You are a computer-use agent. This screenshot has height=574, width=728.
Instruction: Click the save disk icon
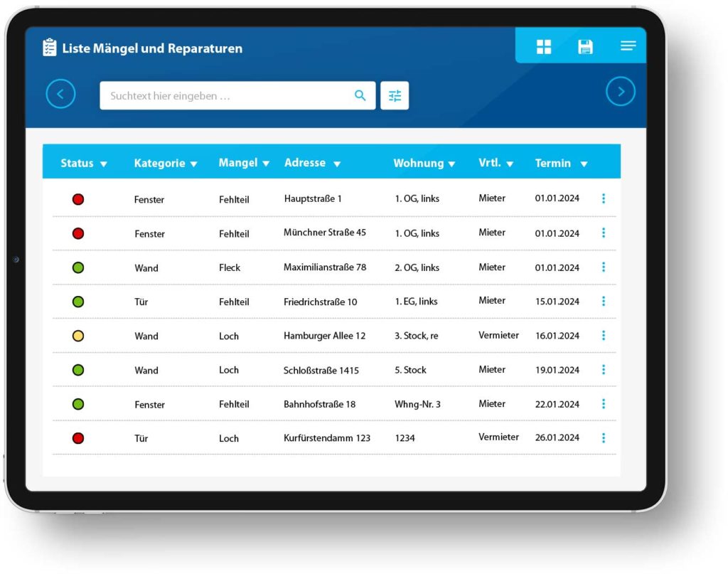[585, 47]
